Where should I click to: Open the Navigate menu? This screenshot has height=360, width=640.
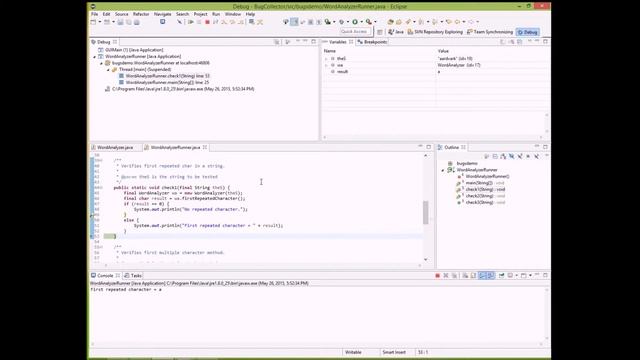[162, 14]
